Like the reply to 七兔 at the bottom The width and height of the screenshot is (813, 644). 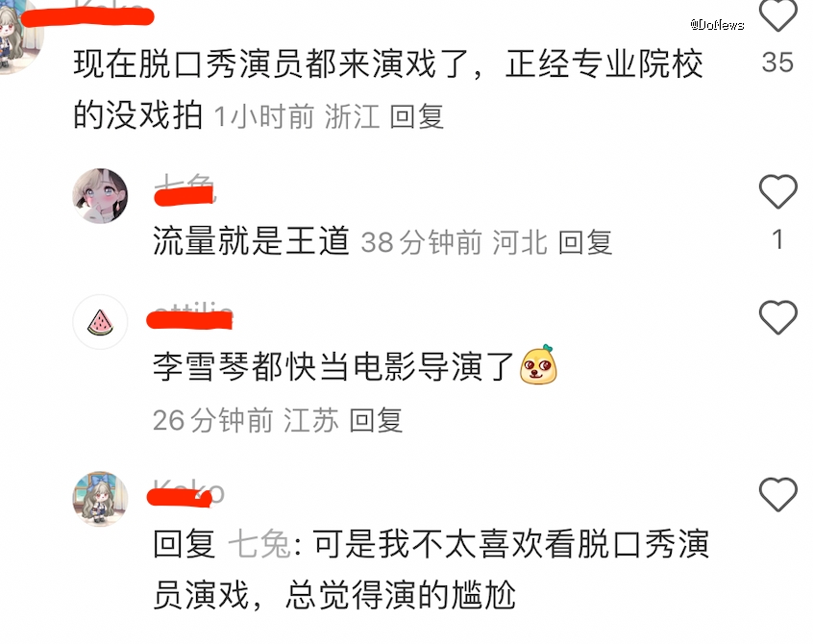(777, 494)
